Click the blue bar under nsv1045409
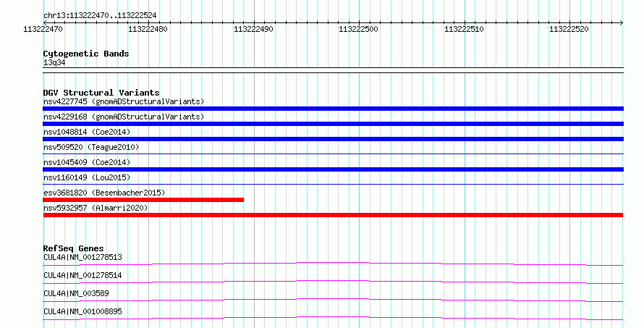 pyautogui.click(x=333, y=169)
